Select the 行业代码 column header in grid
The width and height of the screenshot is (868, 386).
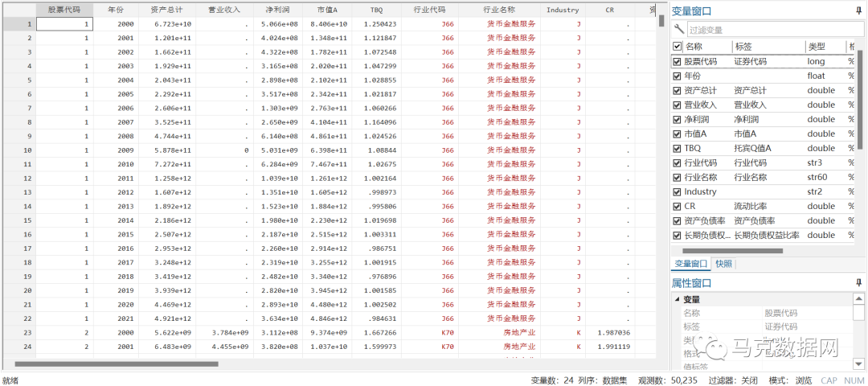(x=429, y=10)
